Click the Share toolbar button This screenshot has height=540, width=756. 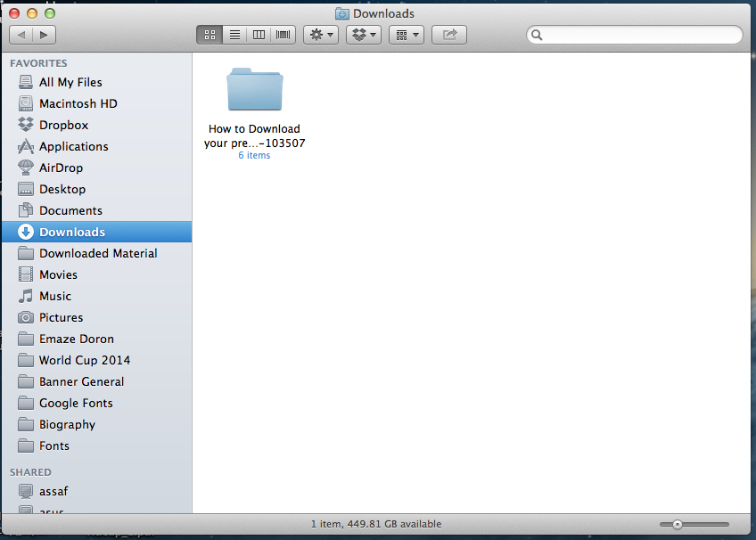coord(449,35)
